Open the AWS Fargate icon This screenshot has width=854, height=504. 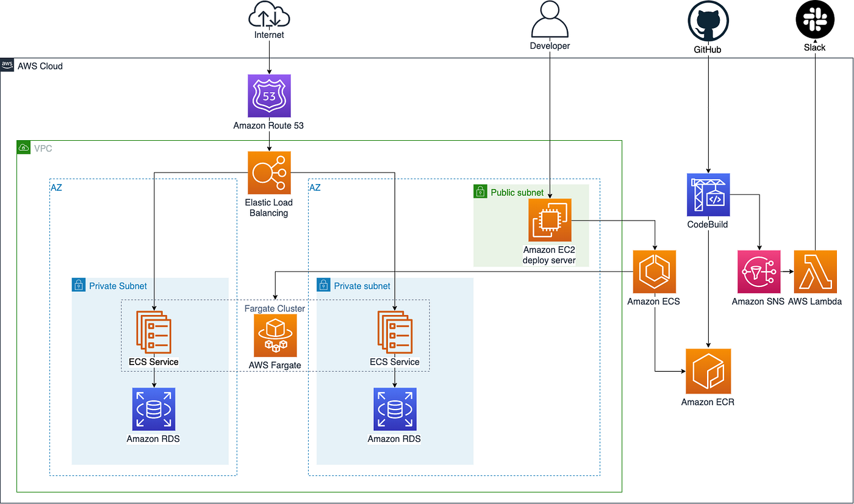(274, 335)
